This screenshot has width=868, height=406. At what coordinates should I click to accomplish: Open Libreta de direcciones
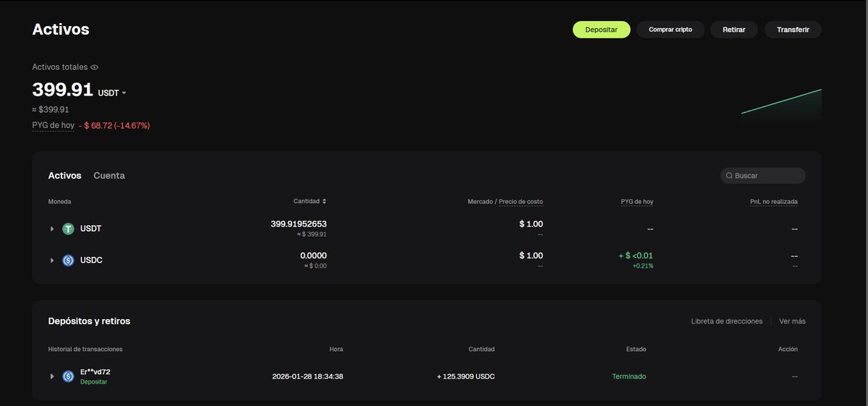(x=727, y=321)
